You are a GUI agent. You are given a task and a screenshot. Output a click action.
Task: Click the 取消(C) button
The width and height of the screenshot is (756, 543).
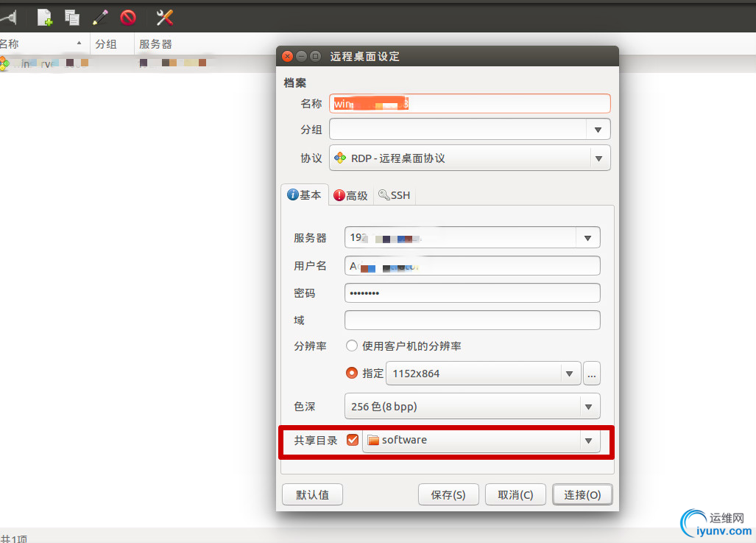515,494
